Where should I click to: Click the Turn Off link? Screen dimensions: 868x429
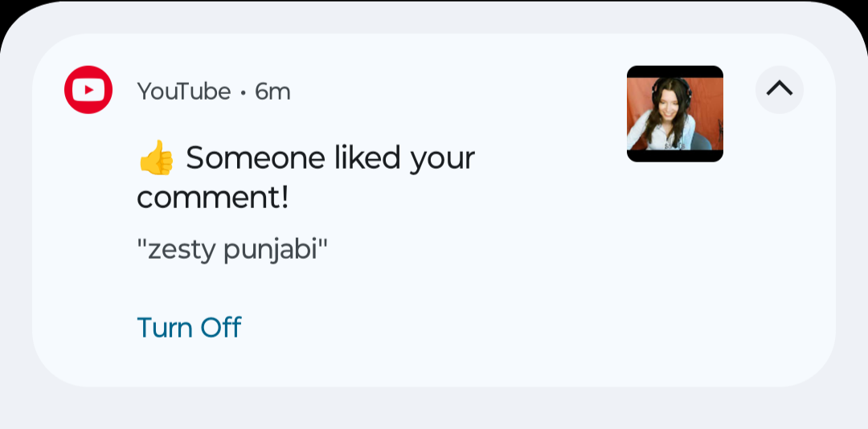point(189,328)
